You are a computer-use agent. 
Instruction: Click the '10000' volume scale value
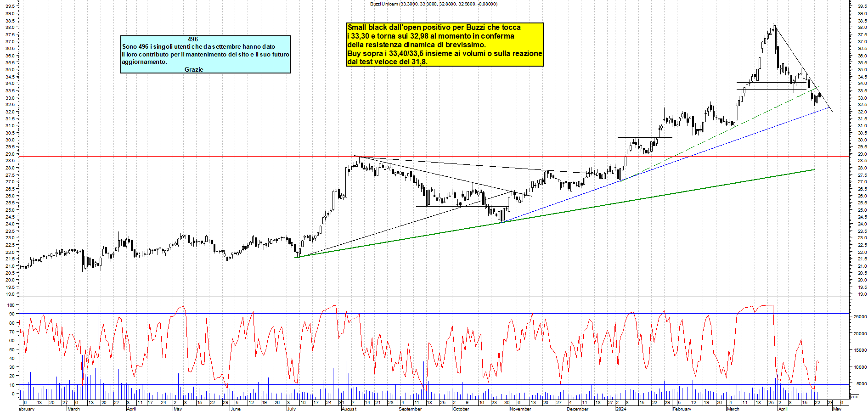tap(860, 367)
